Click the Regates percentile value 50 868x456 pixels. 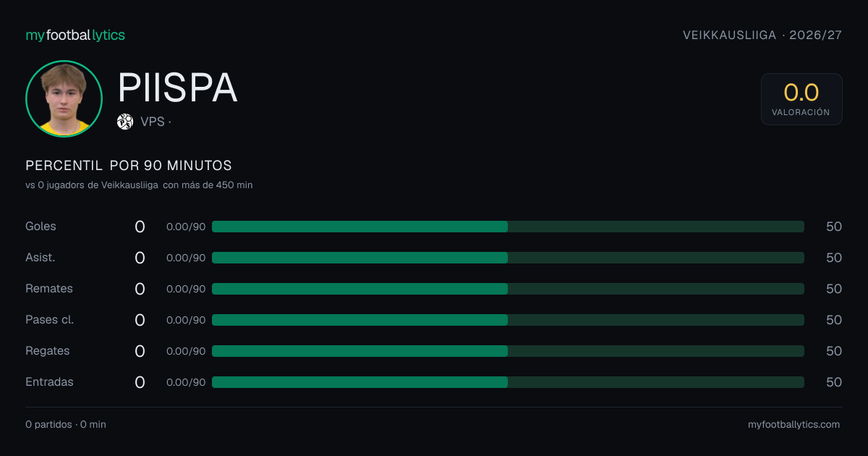click(x=834, y=351)
